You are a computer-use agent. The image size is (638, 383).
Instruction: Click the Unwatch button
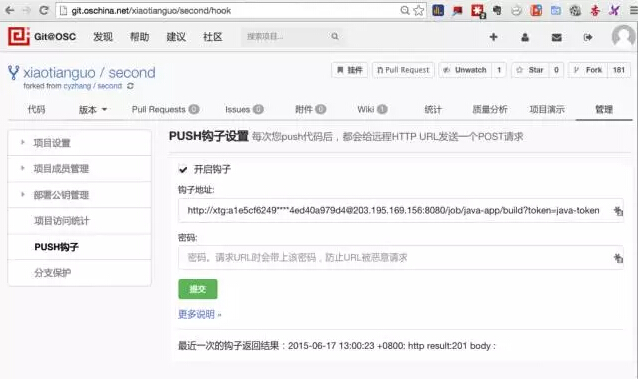click(x=465, y=70)
